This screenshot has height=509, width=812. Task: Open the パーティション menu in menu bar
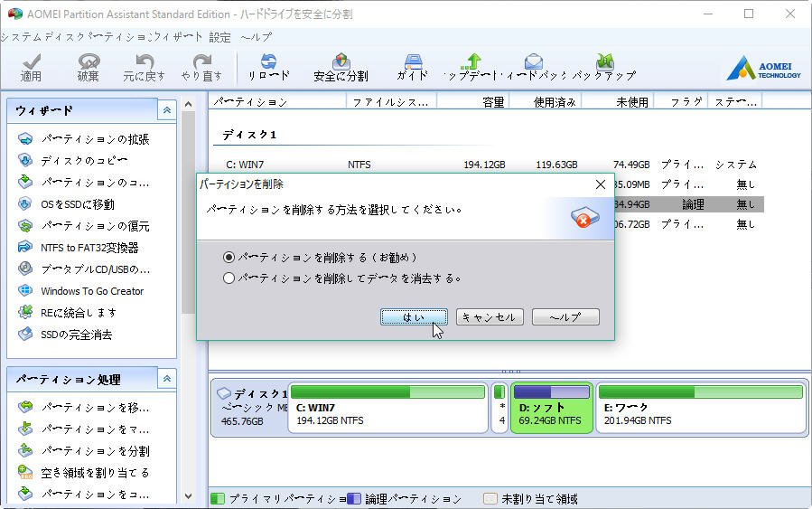pos(121,37)
